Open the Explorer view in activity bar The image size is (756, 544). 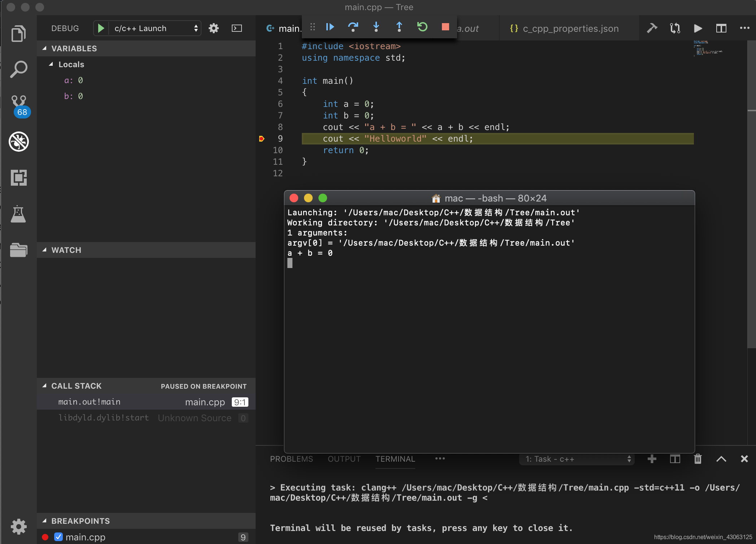click(x=18, y=34)
